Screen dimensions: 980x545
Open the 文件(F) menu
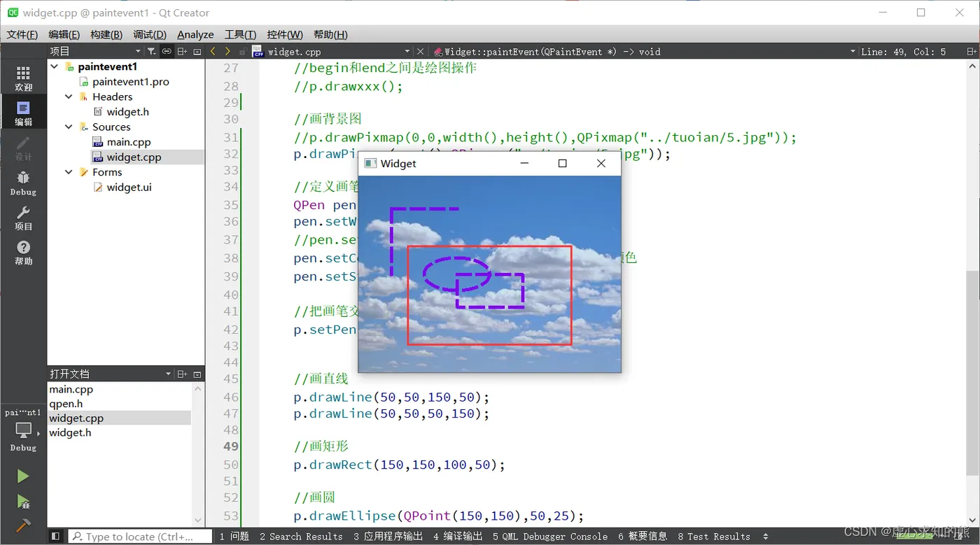tap(22, 34)
